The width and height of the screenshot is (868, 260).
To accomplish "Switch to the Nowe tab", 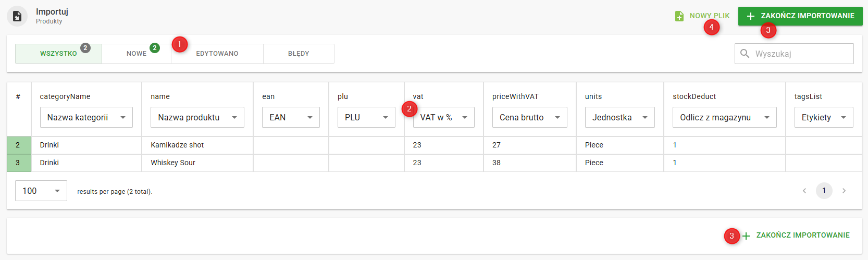I will tap(137, 54).
